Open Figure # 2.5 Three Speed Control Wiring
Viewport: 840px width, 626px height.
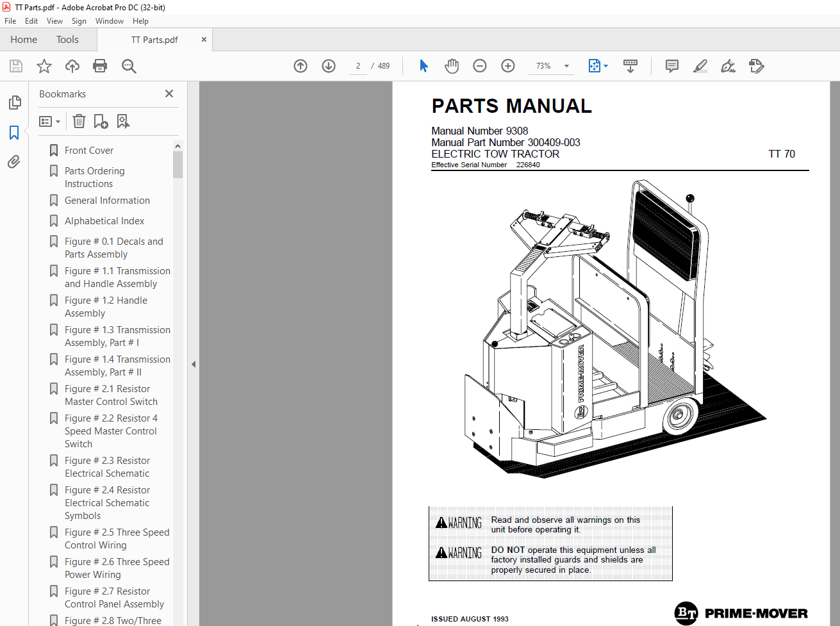tap(117, 539)
